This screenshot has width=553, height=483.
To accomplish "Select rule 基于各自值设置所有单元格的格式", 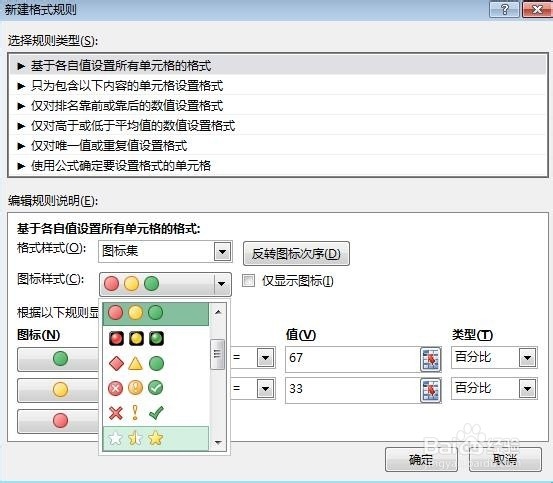I will coord(278,66).
